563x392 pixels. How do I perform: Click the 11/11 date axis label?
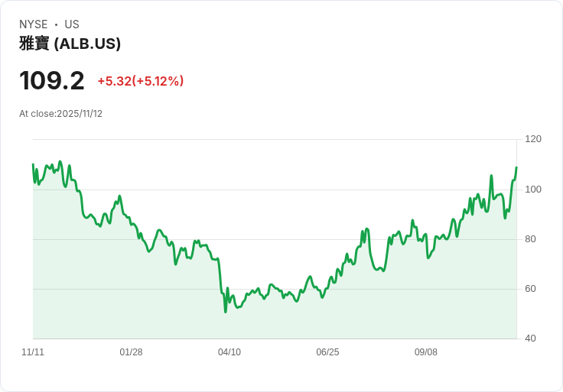click(x=33, y=352)
